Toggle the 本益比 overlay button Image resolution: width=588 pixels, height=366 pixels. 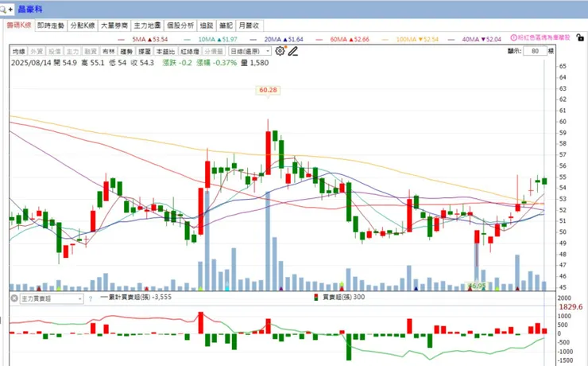165,52
